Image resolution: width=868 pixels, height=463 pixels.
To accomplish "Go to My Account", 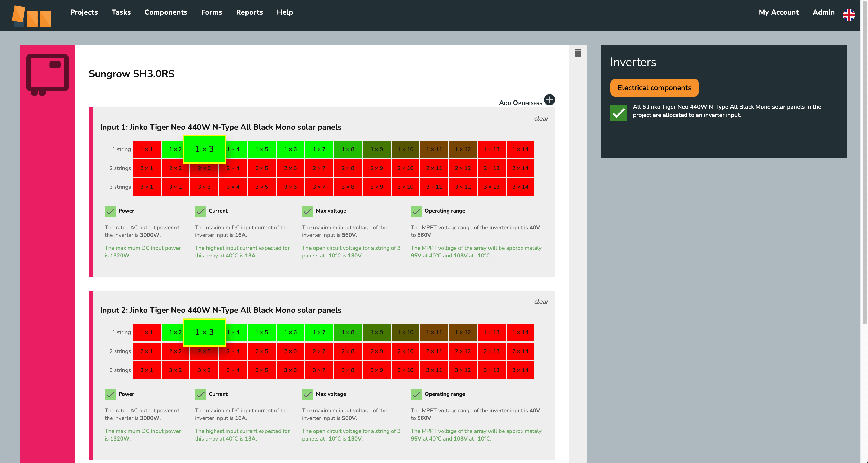I will (x=779, y=12).
